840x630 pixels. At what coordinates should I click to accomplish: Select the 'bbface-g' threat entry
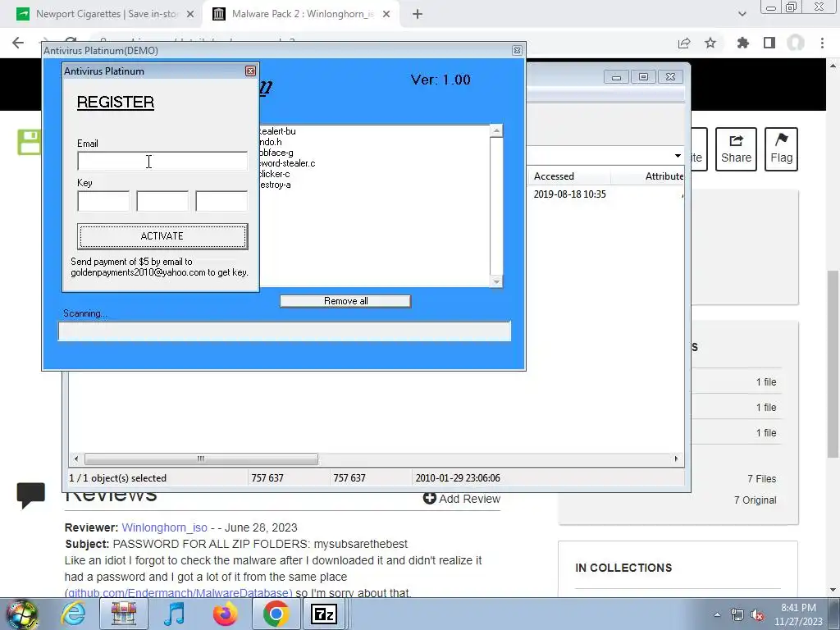click(276, 153)
